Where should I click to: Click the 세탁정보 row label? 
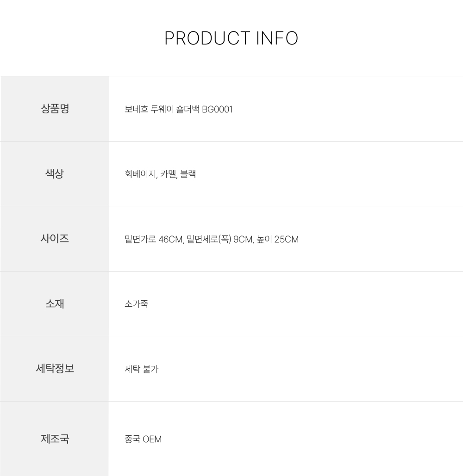coord(55,369)
